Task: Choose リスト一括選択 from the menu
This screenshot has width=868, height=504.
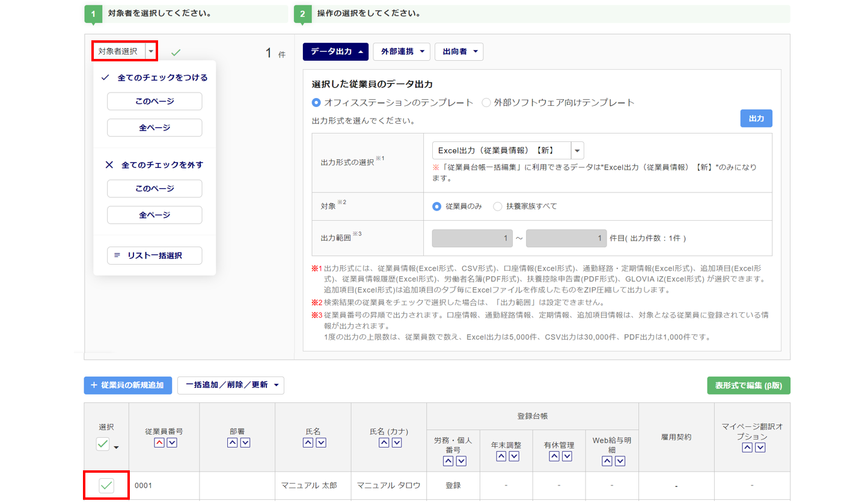Action: [x=154, y=256]
